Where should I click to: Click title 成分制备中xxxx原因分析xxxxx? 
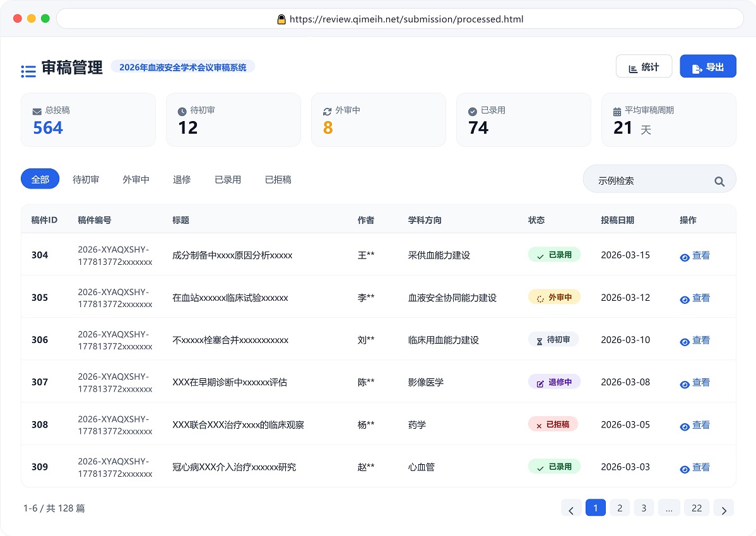coord(232,255)
